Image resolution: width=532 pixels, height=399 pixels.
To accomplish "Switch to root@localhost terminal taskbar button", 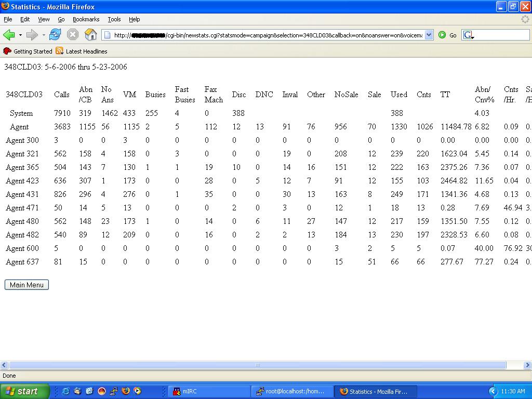I will [x=292, y=391].
